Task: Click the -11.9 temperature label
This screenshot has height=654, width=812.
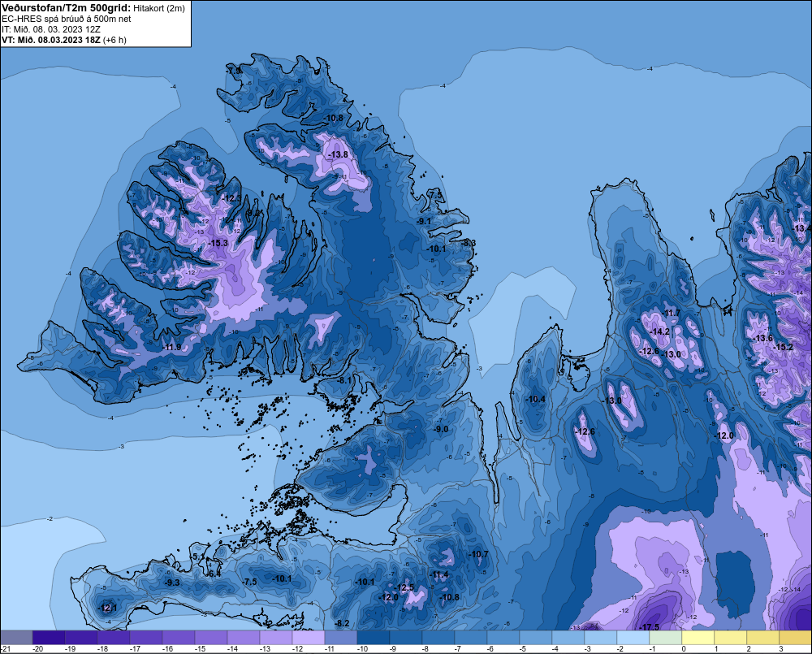Action: 172,347
